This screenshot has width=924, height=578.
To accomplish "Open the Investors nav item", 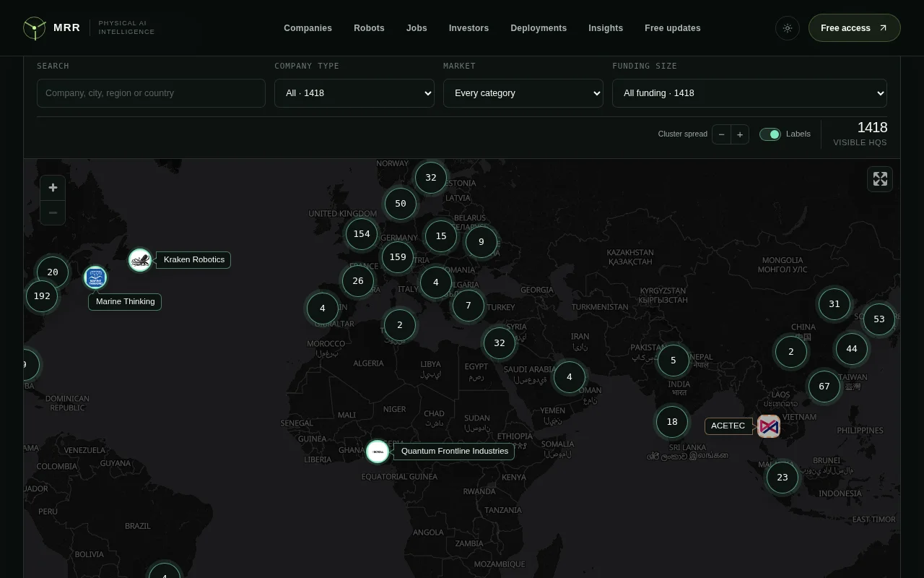I will pyautogui.click(x=468, y=28).
